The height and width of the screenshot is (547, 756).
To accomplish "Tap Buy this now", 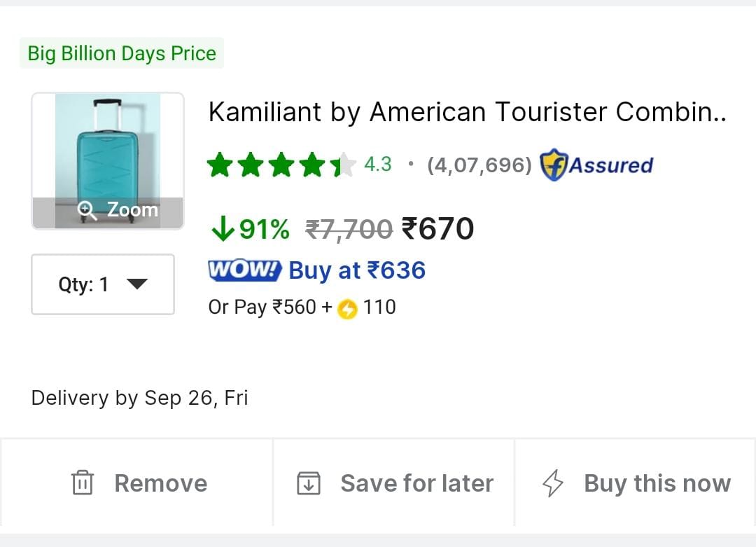I will pyautogui.click(x=636, y=483).
